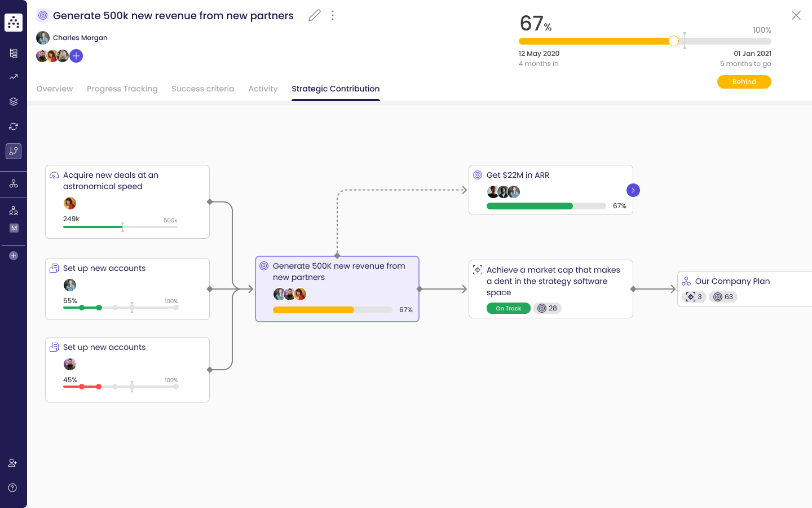
Task: Open the organization hierarchy icon in sidebar
Action: pos(14,184)
